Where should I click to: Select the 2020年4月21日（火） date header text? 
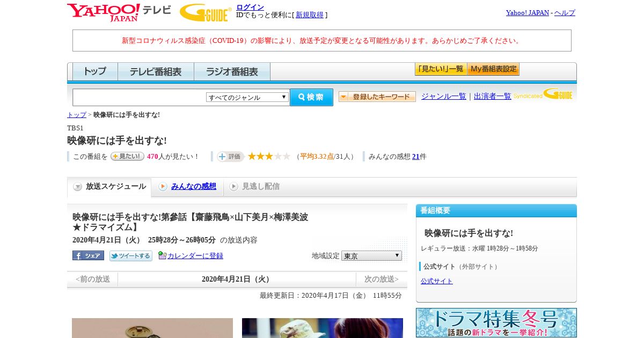click(x=237, y=279)
